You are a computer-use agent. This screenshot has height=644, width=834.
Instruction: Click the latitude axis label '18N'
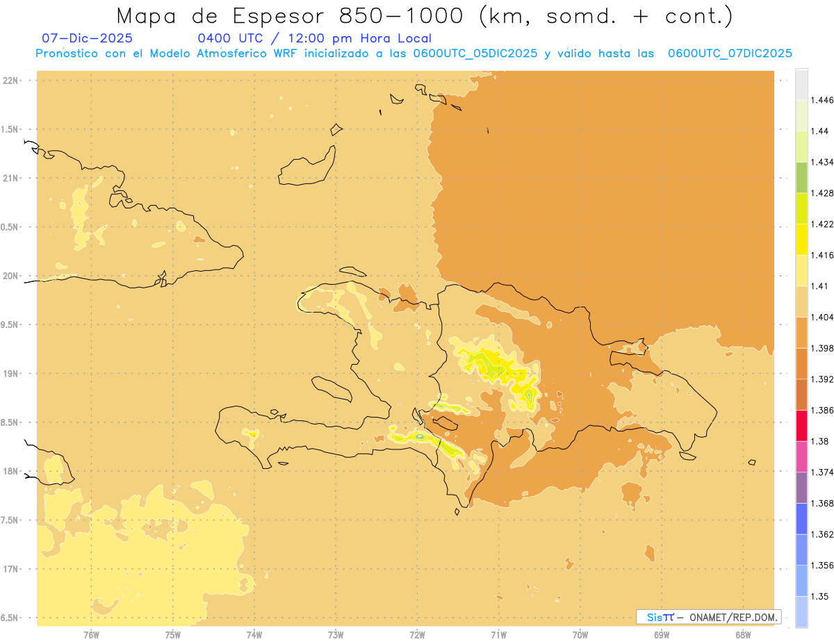10,472
